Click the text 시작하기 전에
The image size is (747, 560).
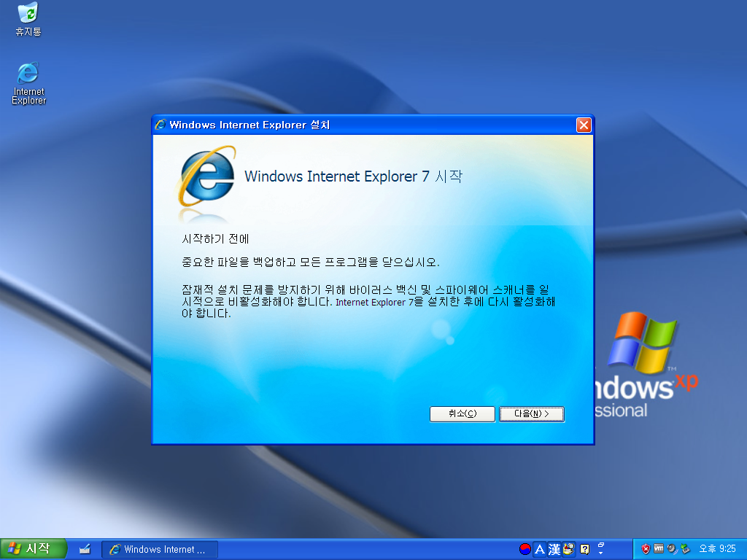tap(215, 238)
